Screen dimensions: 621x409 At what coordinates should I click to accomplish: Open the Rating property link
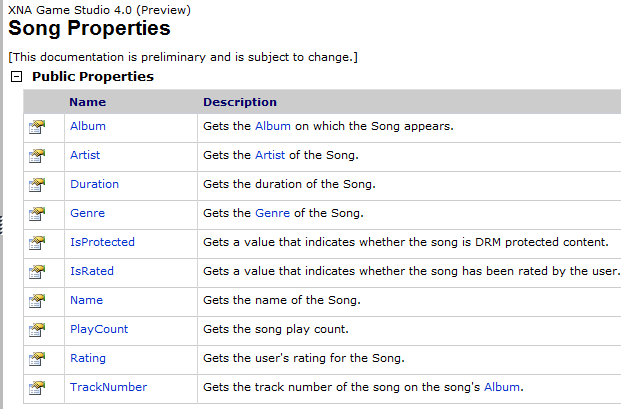click(88, 358)
